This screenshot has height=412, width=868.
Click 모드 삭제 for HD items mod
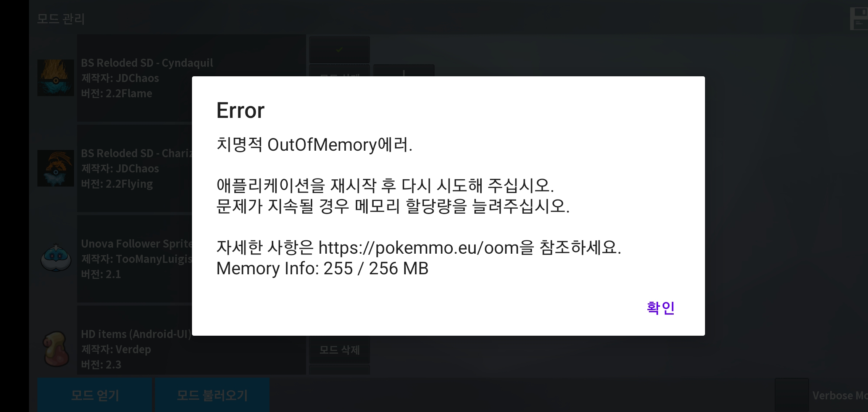(339, 350)
